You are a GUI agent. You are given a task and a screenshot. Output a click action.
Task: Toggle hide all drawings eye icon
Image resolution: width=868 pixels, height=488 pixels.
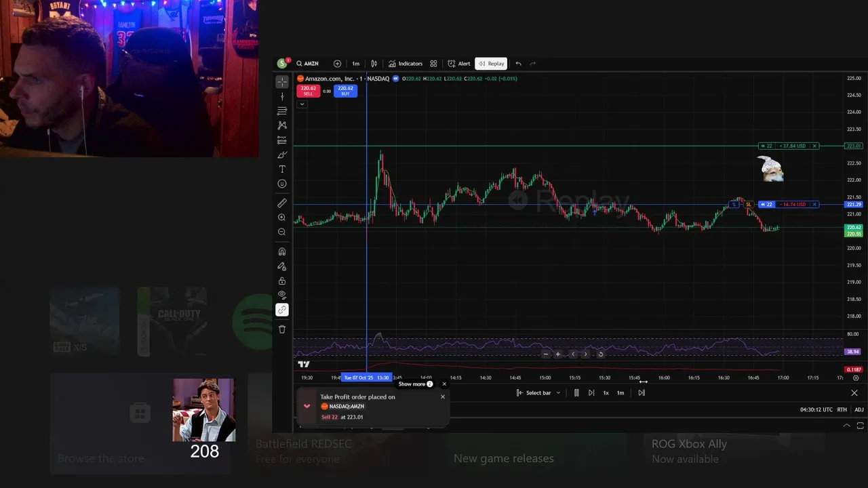282,295
